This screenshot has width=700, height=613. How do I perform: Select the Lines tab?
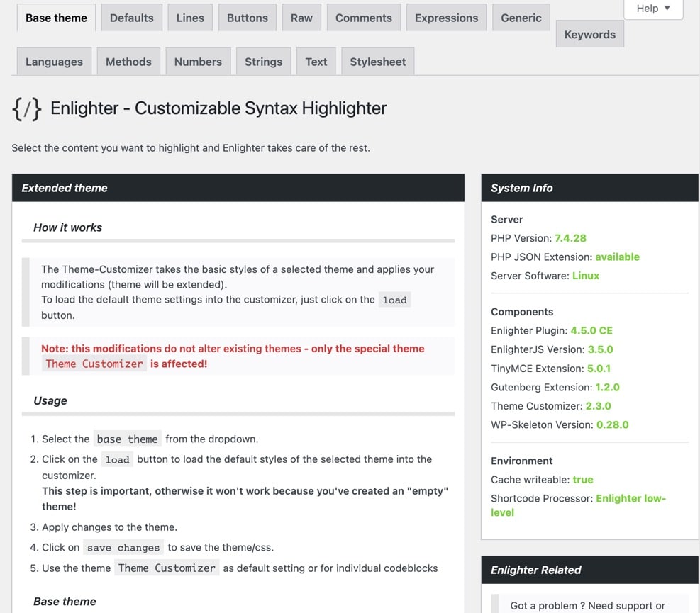coord(190,18)
